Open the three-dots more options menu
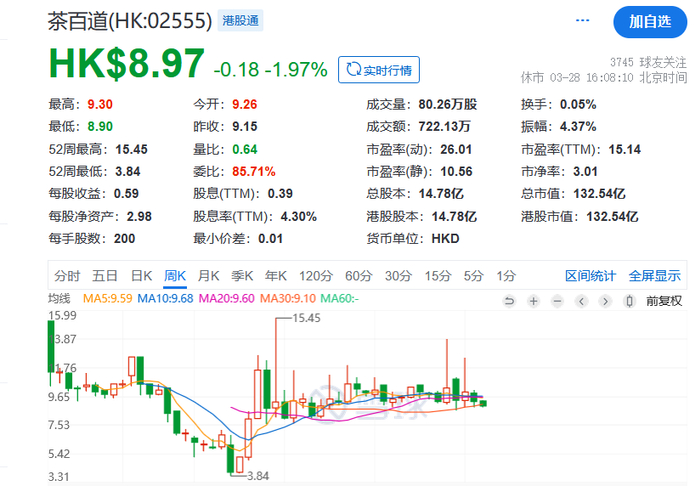 click(x=583, y=21)
